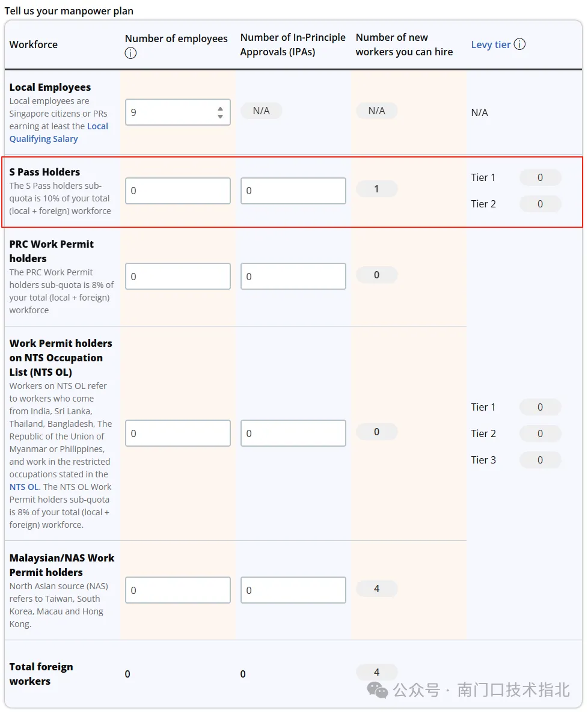Select PRC Work Permit IPAs field
This screenshot has height=713, width=588.
pos(293,277)
